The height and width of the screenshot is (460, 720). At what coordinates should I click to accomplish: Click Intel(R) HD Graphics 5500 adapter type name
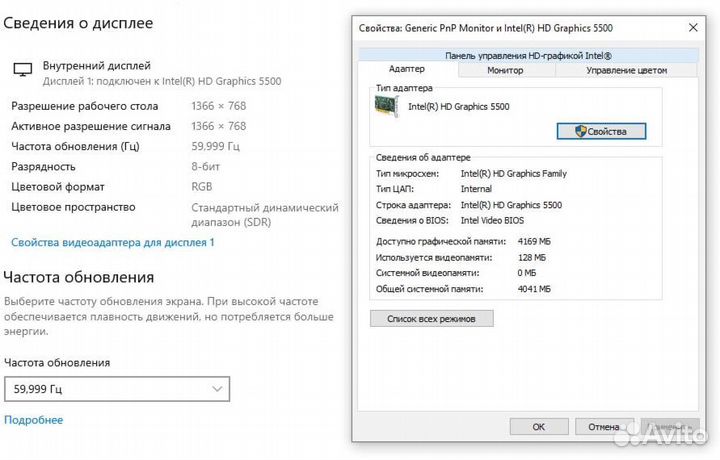[x=459, y=107]
